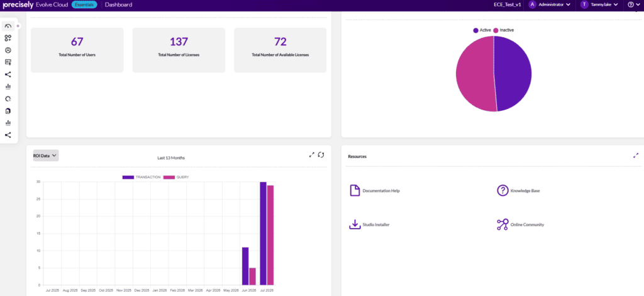Refresh the ROI Data chart

pos(321,154)
